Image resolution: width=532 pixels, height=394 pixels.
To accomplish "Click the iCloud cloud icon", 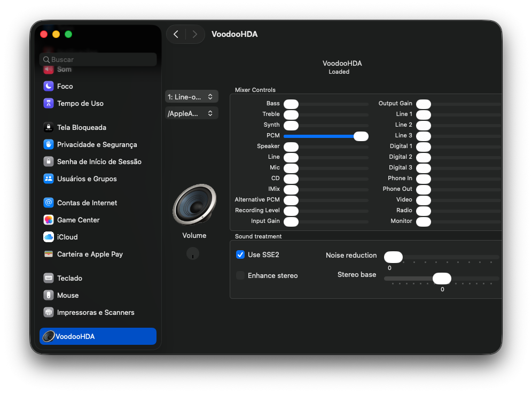I will coord(49,237).
